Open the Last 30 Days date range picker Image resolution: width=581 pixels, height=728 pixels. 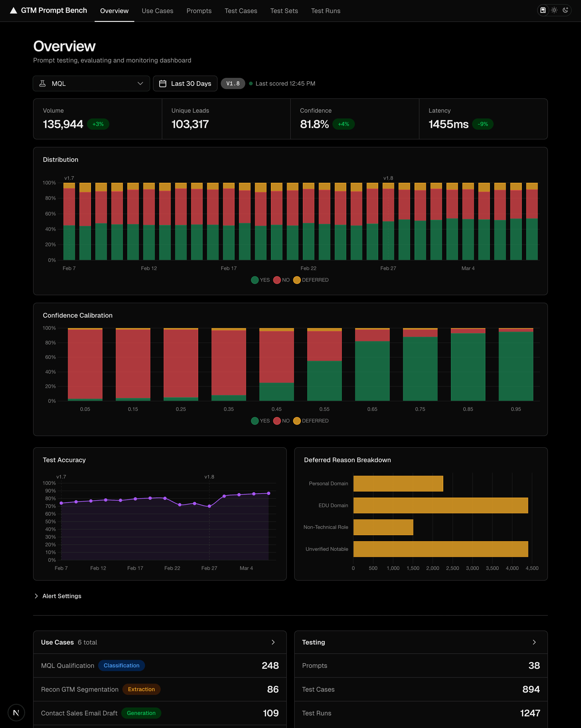185,83
